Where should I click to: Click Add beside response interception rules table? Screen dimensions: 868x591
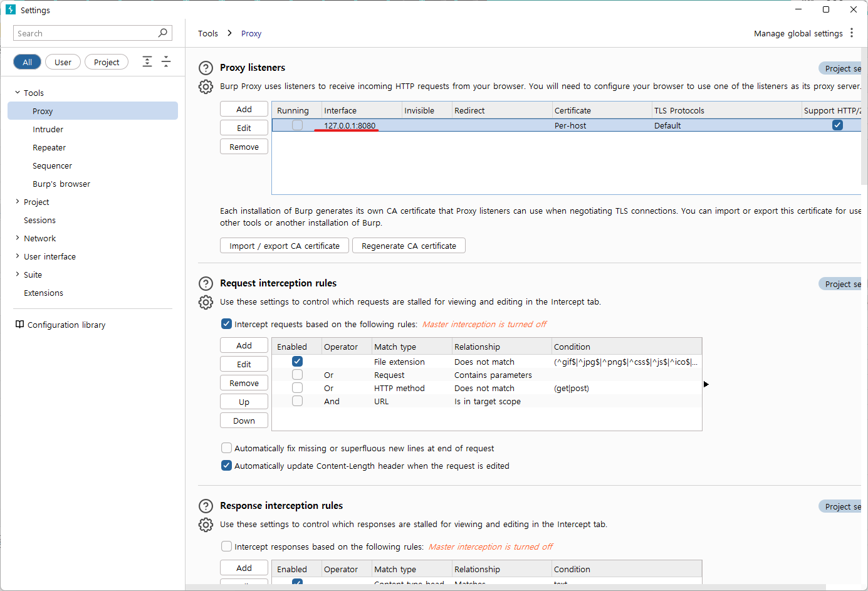pos(244,568)
